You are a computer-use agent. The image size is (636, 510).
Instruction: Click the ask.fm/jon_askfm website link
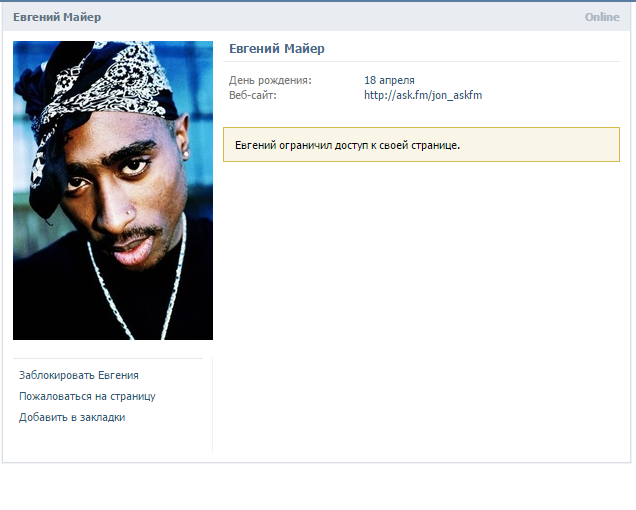[423, 95]
